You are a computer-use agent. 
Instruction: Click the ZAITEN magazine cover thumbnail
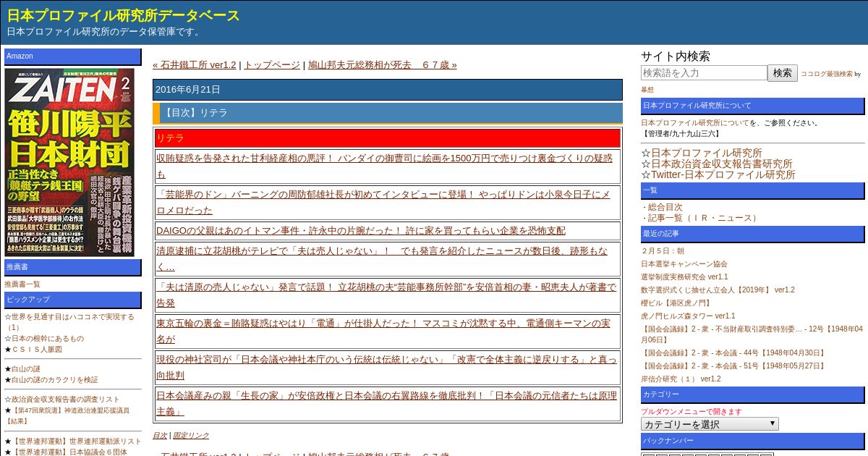click(x=69, y=162)
